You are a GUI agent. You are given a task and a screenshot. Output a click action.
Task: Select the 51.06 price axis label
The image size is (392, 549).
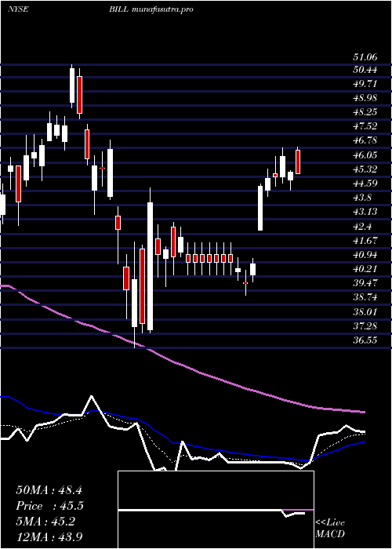click(x=365, y=56)
